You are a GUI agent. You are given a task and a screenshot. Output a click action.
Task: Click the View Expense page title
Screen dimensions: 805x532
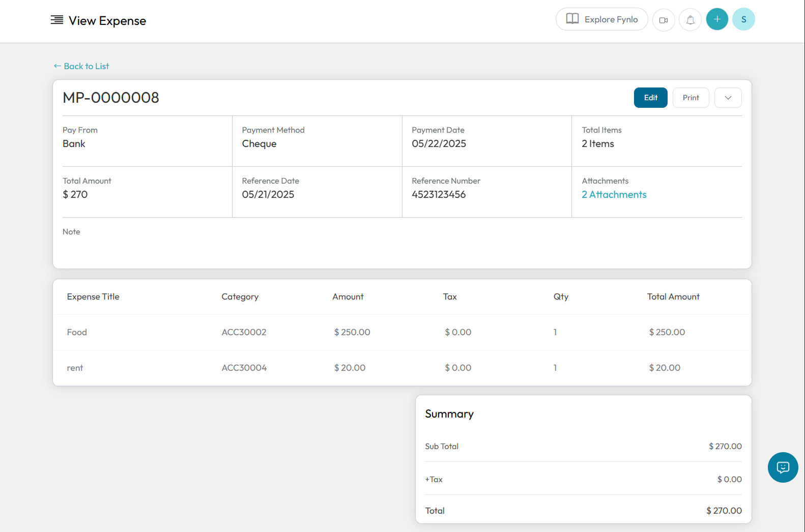(x=107, y=21)
